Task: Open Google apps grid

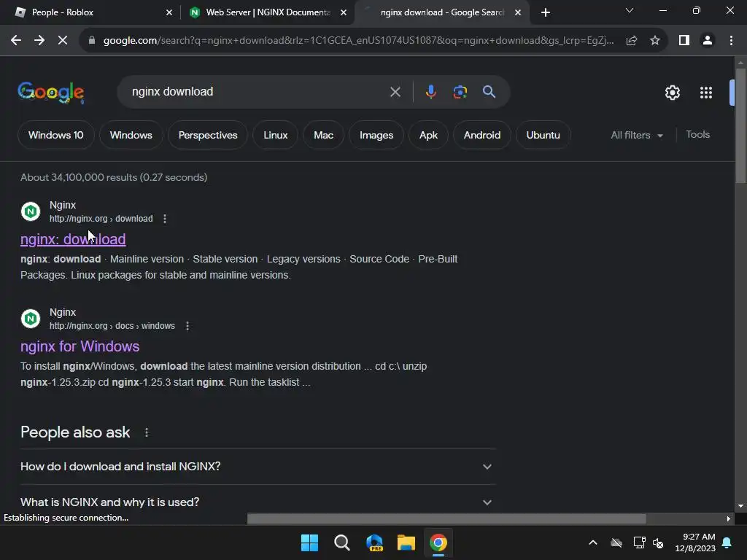Action: coord(706,93)
